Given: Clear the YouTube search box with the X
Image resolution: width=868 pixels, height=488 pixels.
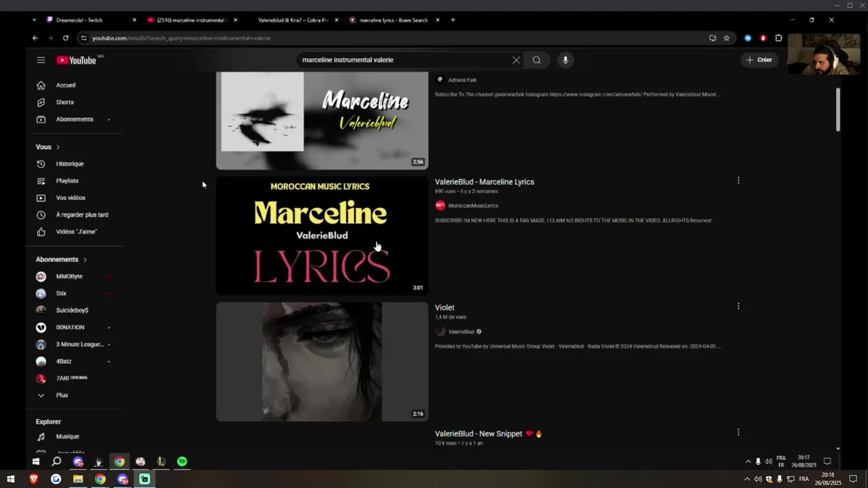Looking at the screenshot, I should tap(516, 60).
